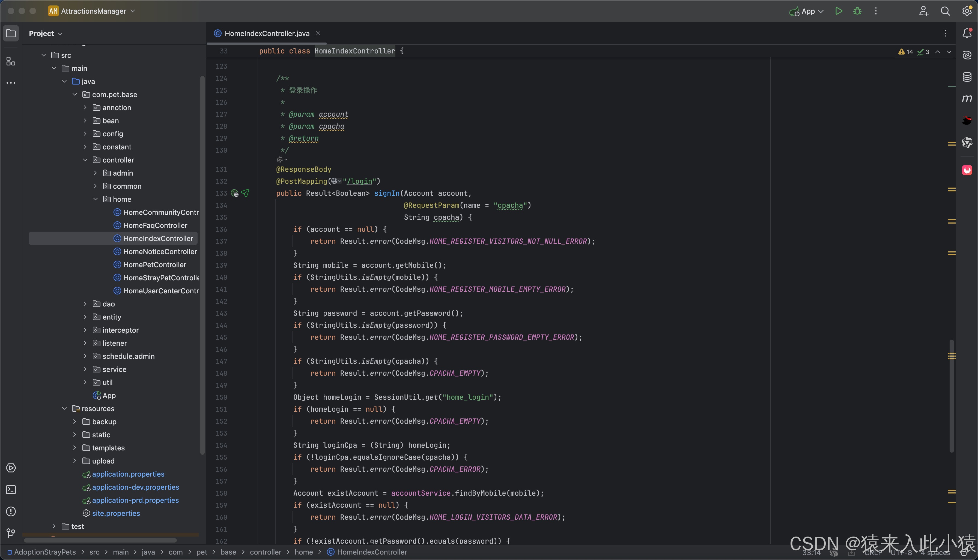Image resolution: width=978 pixels, height=560 pixels.
Task: Open IDE settings gear icon
Action: pyautogui.click(x=967, y=11)
